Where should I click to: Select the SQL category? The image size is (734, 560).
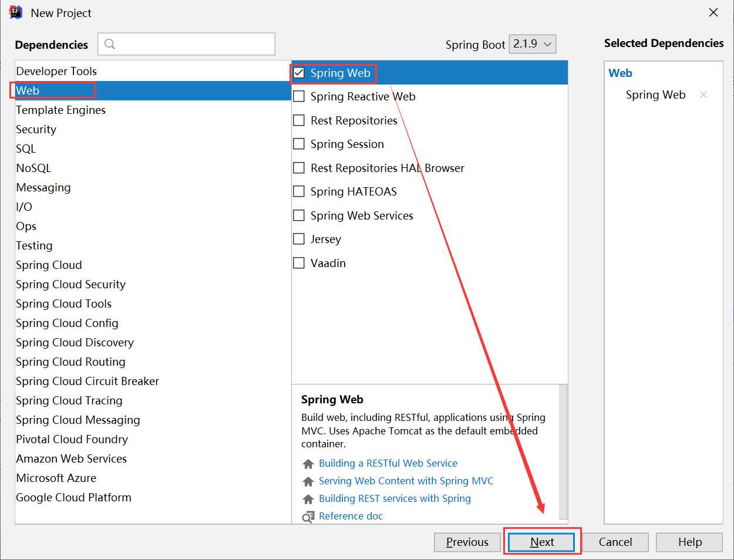pos(153,149)
